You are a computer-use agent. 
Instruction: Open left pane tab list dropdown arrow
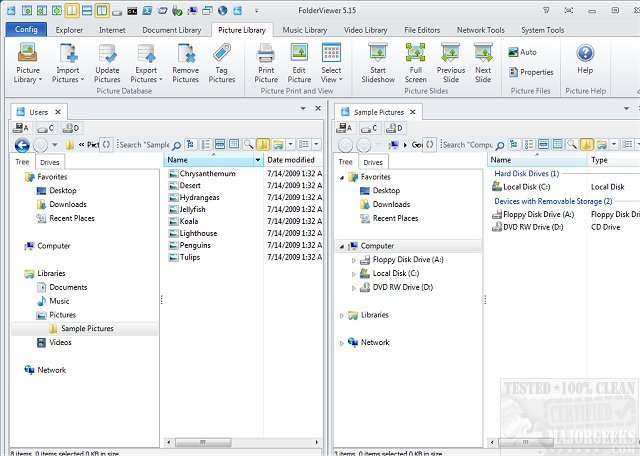tap(303, 109)
